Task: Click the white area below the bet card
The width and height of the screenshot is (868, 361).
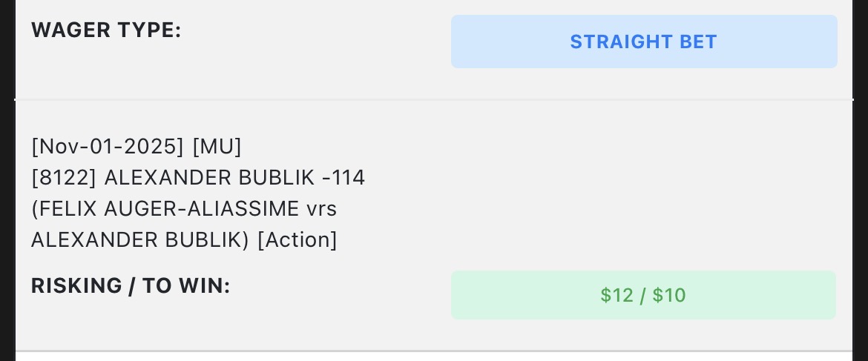Action: click(434, 357)
